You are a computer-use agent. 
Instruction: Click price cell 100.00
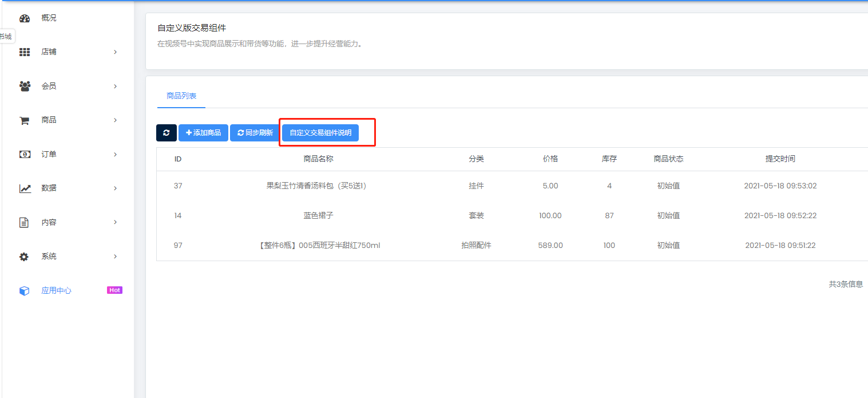pos(550,216)
